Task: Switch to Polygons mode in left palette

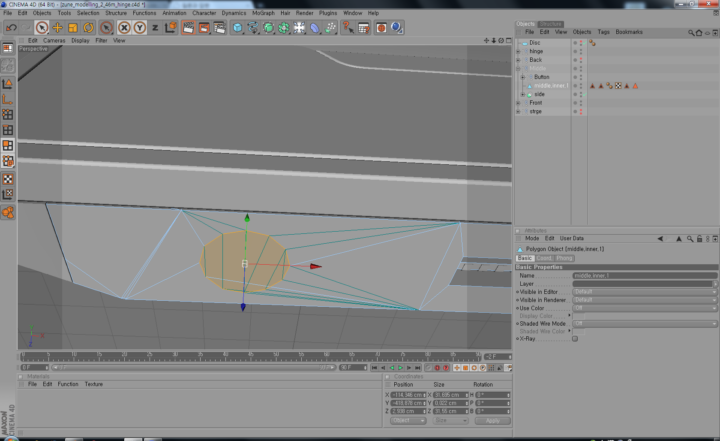Action: click(x=8, y=146)
